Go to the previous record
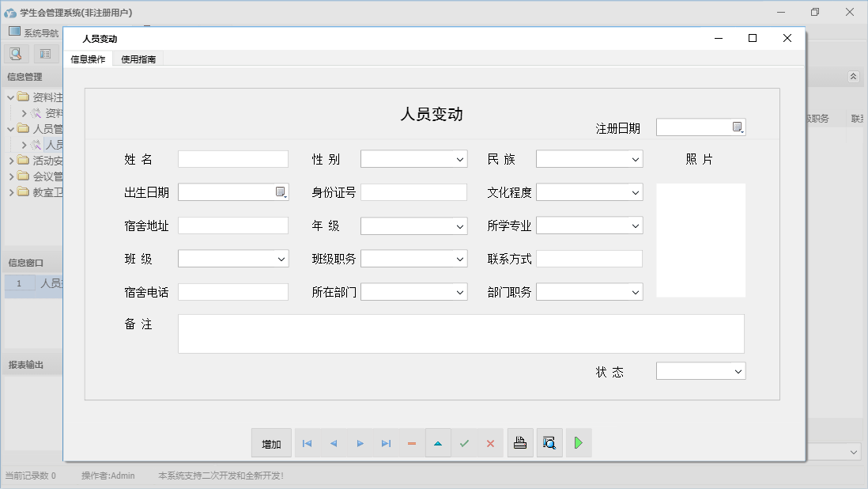The image size is (868, 489). coord(333,443)
